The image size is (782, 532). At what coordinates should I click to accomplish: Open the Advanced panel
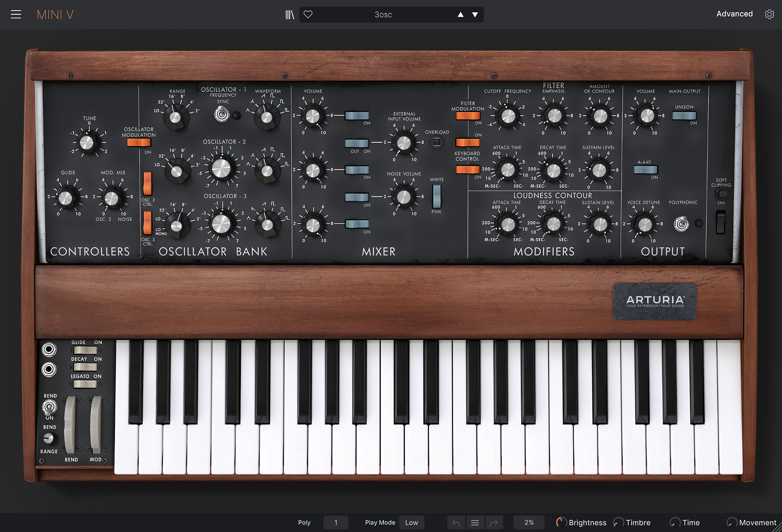pos(734,14)
